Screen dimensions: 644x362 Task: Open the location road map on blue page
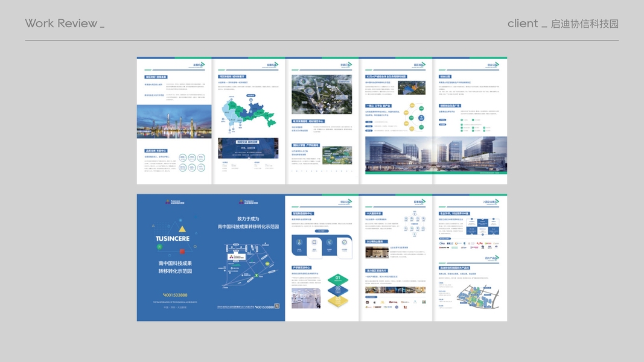pyautogui.click(x=249, y=265)
